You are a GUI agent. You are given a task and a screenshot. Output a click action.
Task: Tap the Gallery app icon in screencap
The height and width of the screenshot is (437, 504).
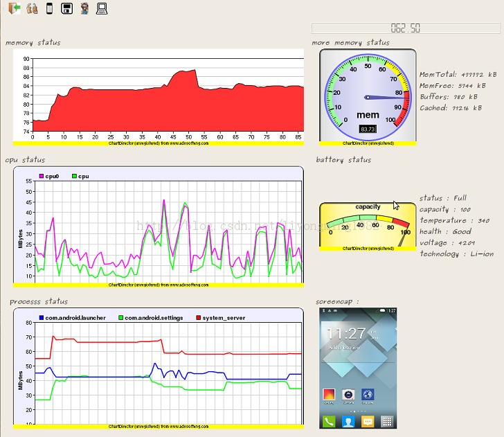(328, 395)
